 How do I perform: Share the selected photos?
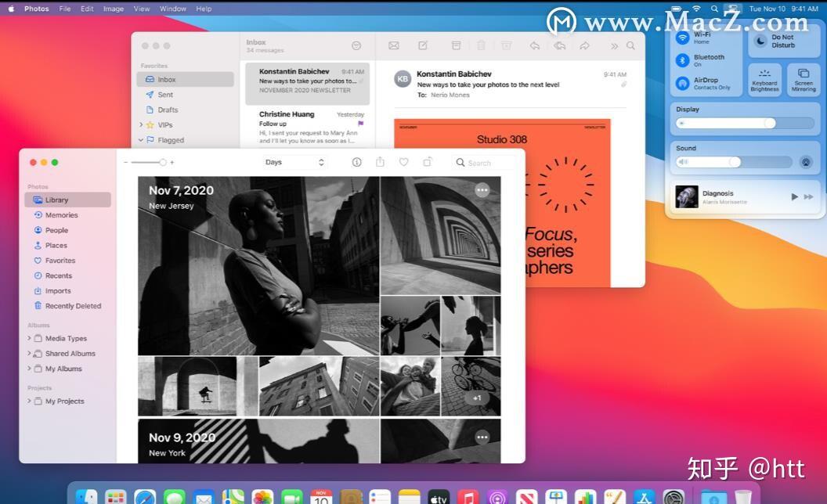click(x=380, y=162)
